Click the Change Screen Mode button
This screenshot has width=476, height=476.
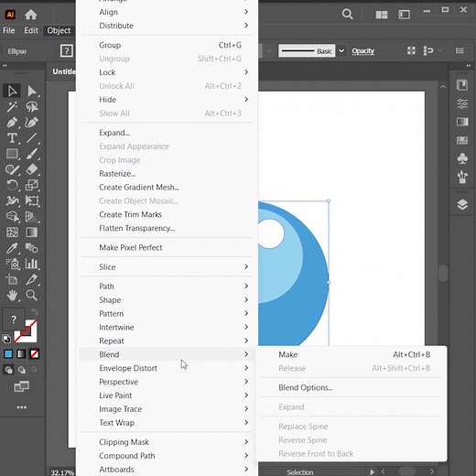click(21, 386)
